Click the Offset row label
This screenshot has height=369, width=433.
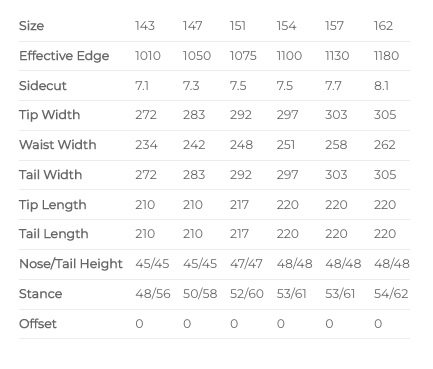click(38, 324)
